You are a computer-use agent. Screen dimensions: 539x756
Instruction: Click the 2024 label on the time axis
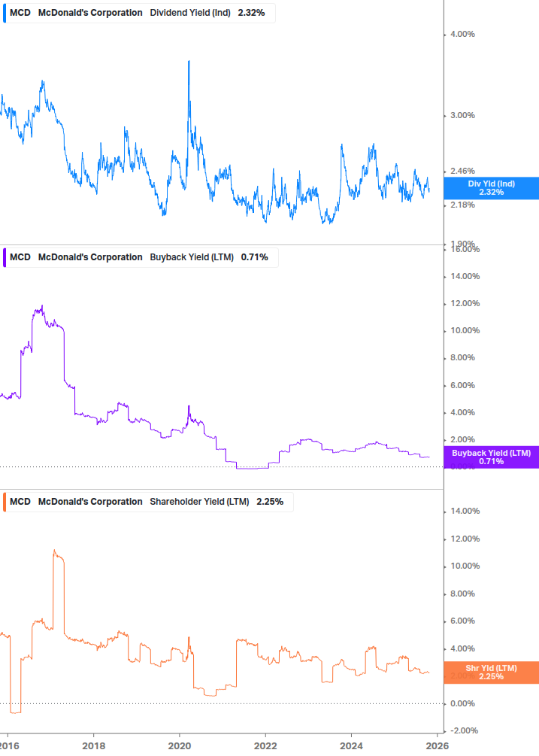pos(351,745)
